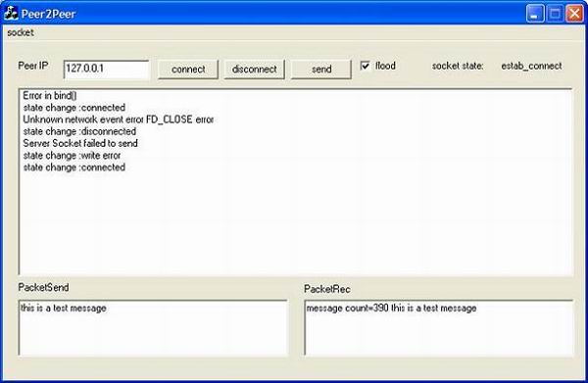Viewport: 588px width, 383px height.
Task: Click the "Peer IP" label
Action: click(x=33, y=66)
